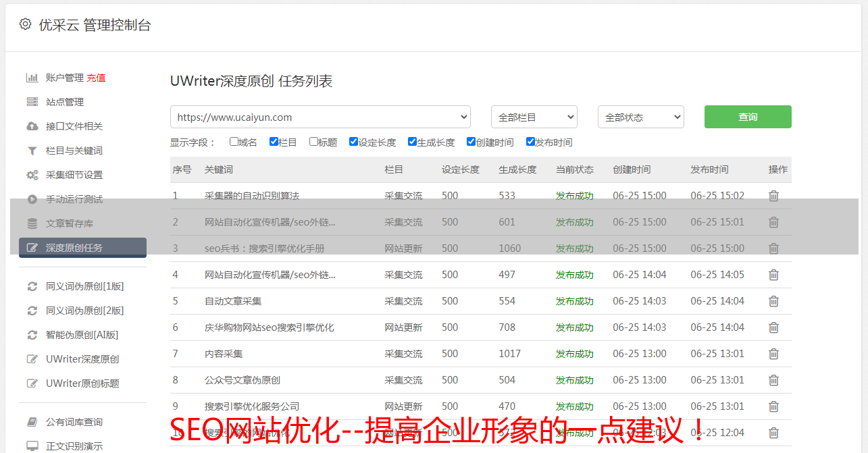Open 同义词伪原创[1版] in sidebar
The image size is (868, 453).
pyautogui.click(x=84, y=286)
